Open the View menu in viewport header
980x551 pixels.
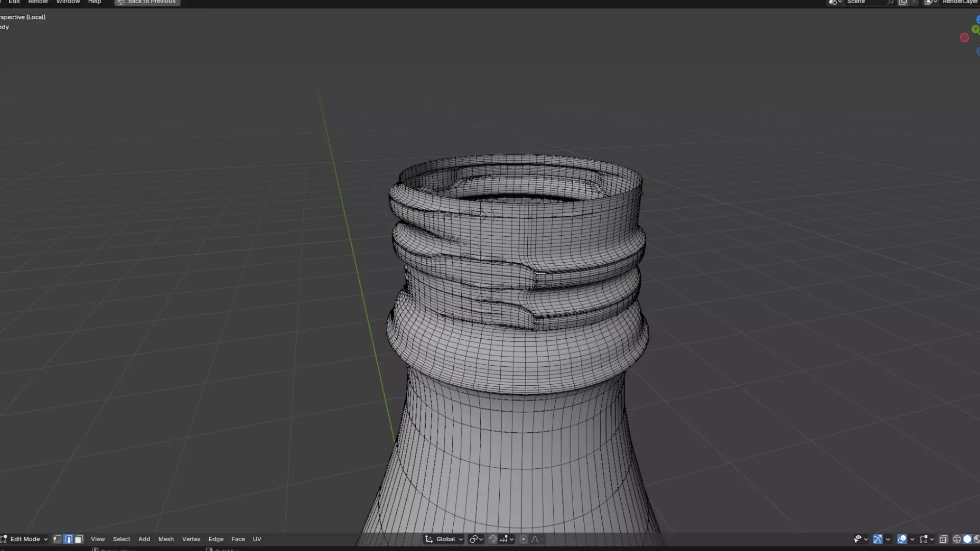click(x=97, y=539)
